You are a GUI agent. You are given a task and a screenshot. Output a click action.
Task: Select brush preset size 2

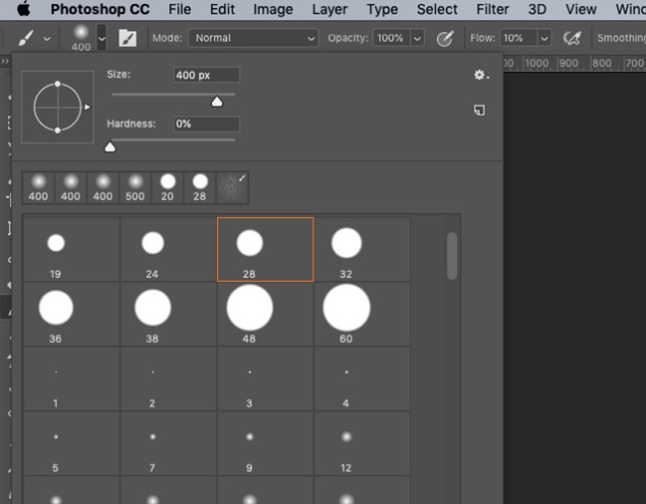(169, 379)
